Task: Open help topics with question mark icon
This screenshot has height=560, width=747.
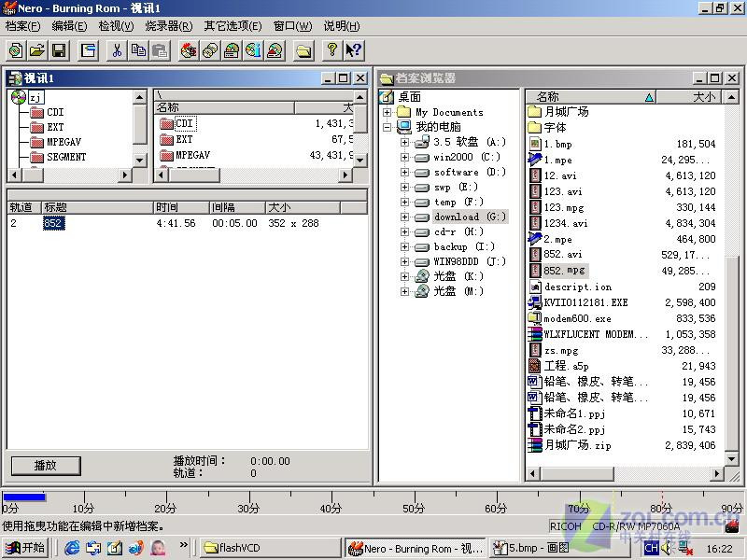Action: pyautogui.click(x=332, y=50)
